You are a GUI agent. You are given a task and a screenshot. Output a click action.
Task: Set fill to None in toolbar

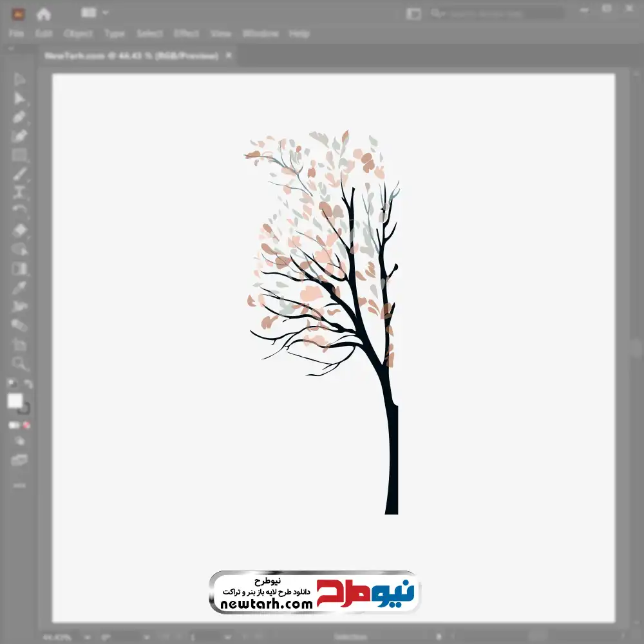[x=27, y=425]
